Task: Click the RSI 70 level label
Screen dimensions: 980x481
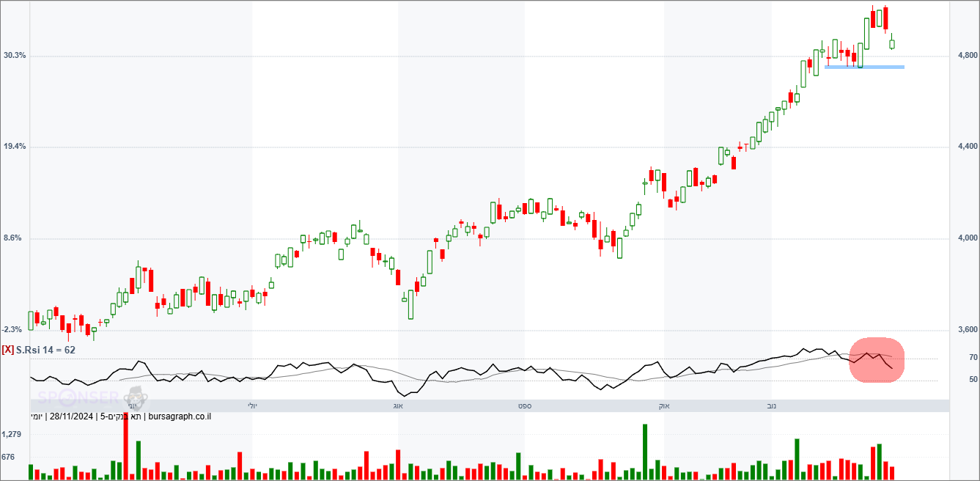Action: coord(973,358)
